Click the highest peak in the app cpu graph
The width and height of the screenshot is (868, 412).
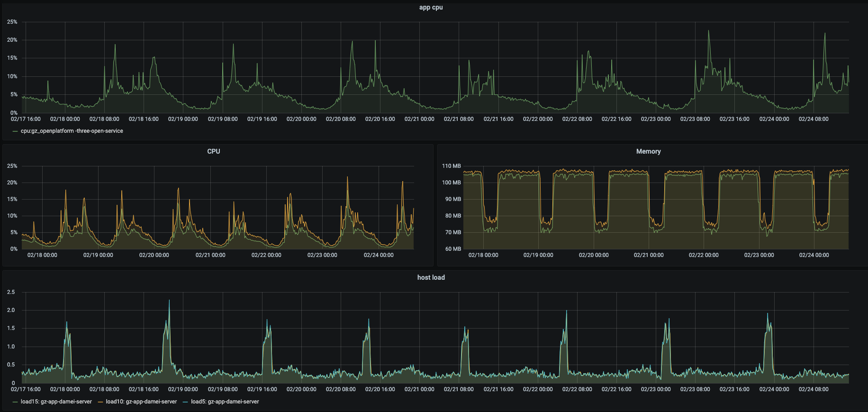709,31
